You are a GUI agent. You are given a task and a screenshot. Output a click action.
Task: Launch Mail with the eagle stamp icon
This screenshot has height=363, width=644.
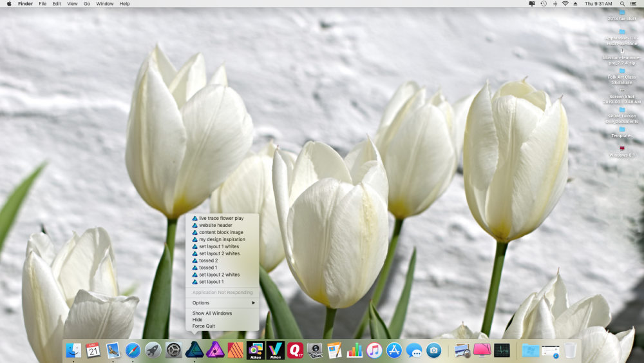(113, 351)
